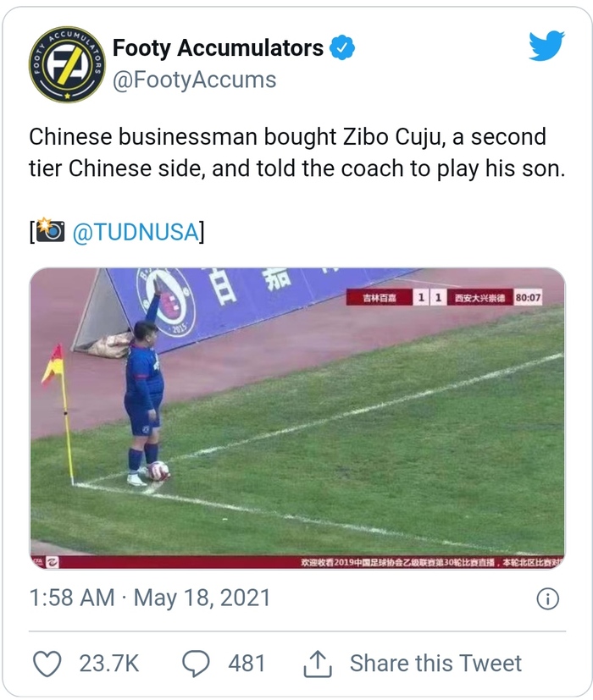Like the tweet with the heart icon

point(47,663)
